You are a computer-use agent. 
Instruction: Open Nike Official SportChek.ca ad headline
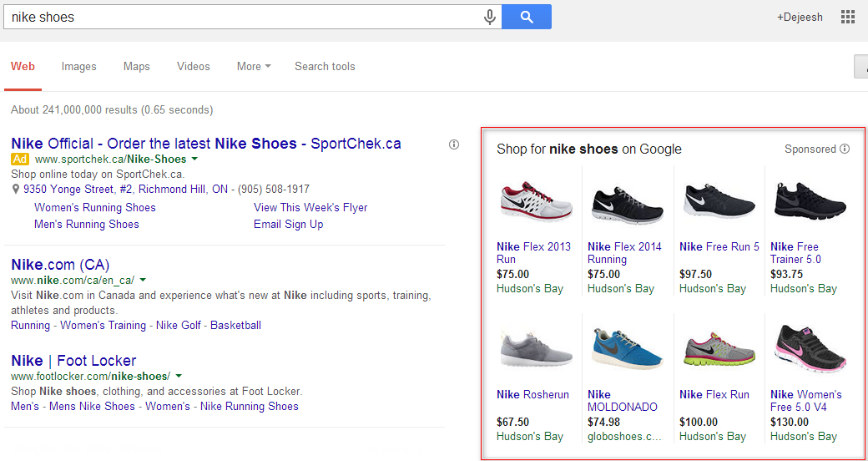point(206,144)
